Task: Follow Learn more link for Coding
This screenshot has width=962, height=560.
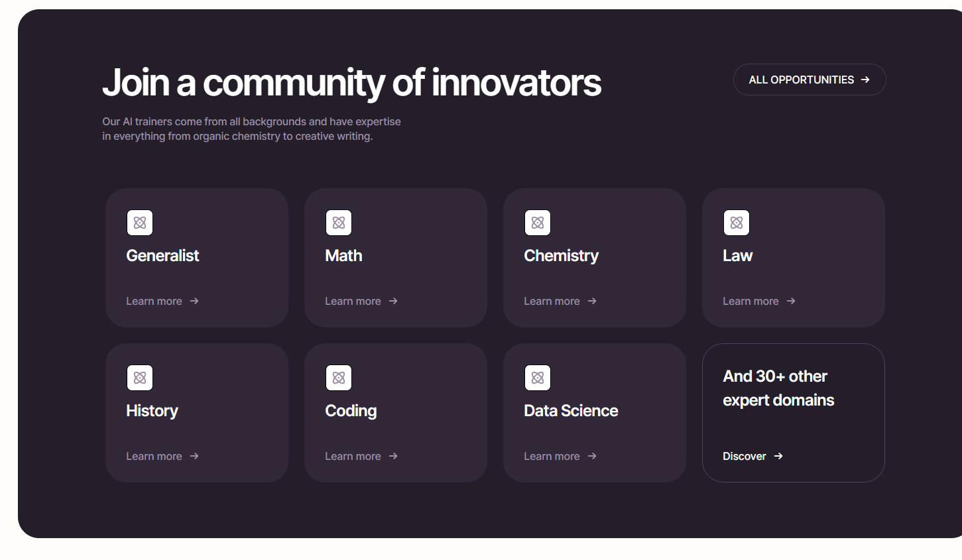Action: (361, 456)
